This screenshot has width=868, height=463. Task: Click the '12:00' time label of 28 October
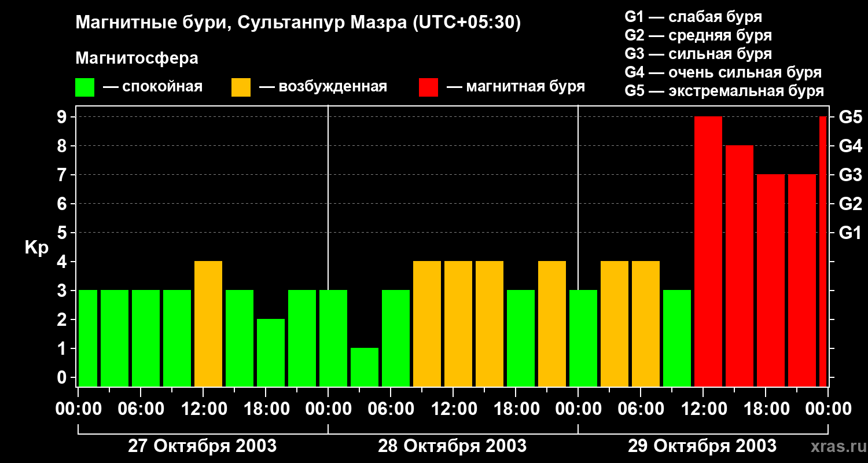click(x=453, y=409)
